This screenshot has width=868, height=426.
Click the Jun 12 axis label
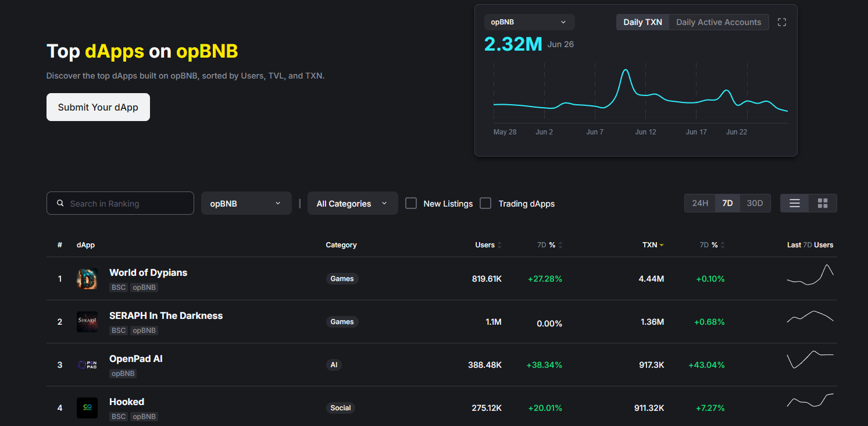pos(645,132)
